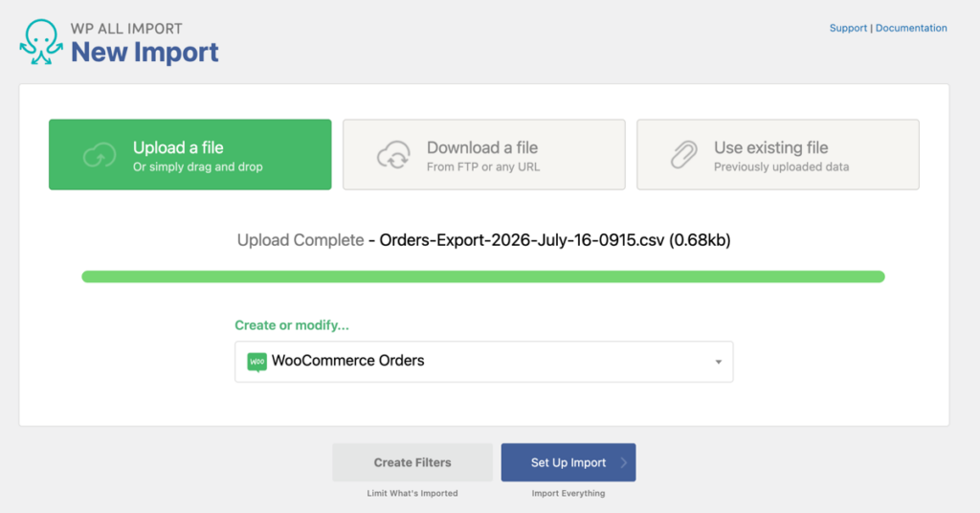The width and height of the screenshot is (980, 513).
Task: Open the WooCommerce Orders dropdown
Action: (483, 362)
